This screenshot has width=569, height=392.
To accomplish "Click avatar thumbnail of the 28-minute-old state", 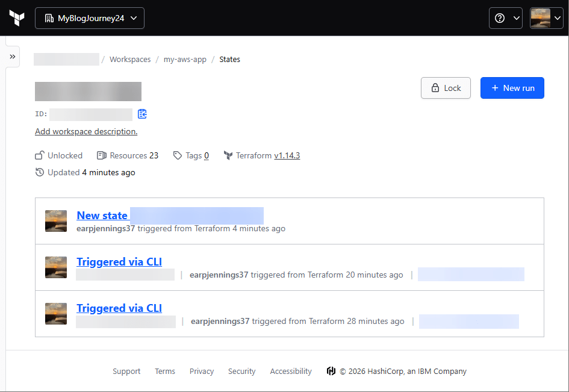I will click(56, 314).
